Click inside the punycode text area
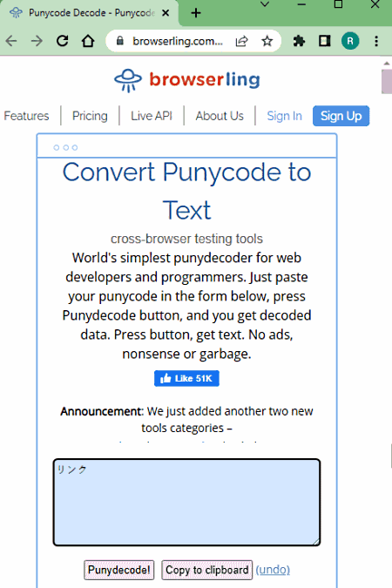 [186, 502]
